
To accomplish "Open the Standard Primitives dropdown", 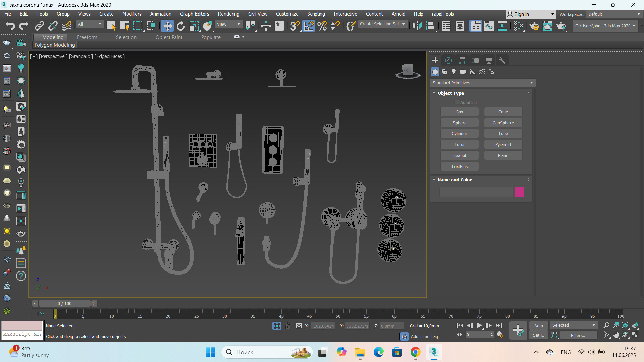I will tap(483, 83).
